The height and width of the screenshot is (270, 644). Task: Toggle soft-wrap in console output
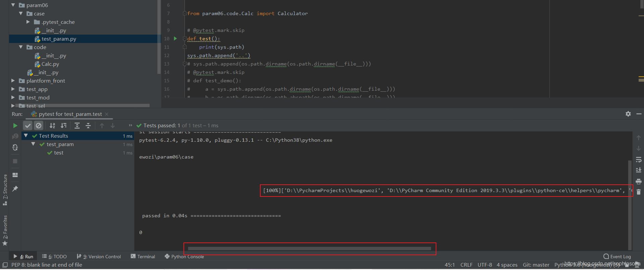click(639, 160)
